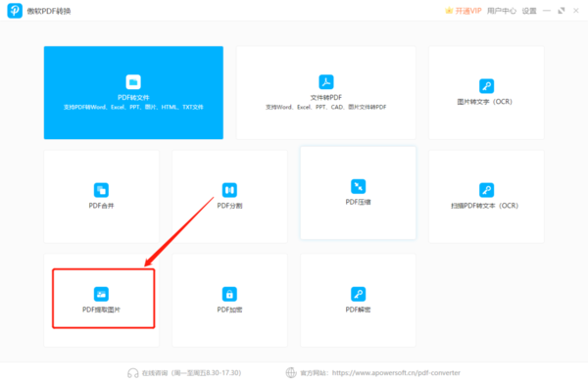Click the 文件转PDF tile description text

point(326,107)
